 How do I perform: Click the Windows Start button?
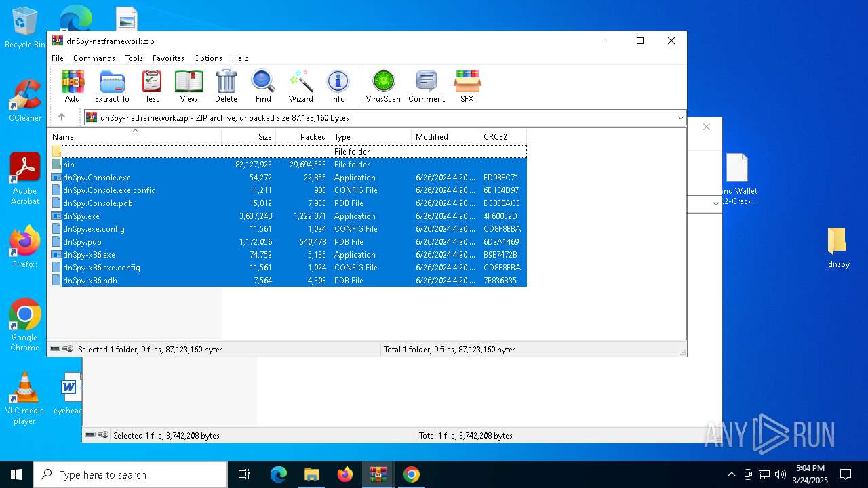pyautogui.click(x=16, y=474)
